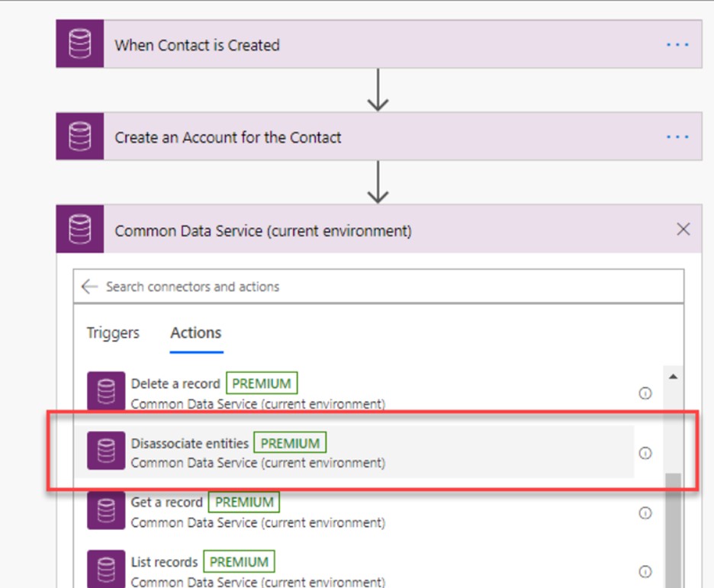Close the Common Data Service action picker
This screenshot has height=588, width=714.
tap(683, 229)
